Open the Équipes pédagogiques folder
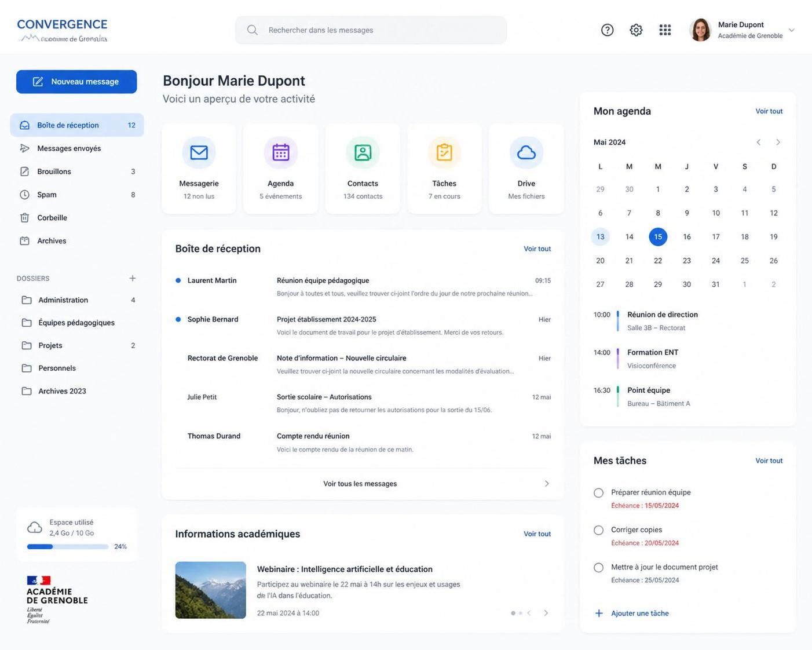 coord(77,323)
